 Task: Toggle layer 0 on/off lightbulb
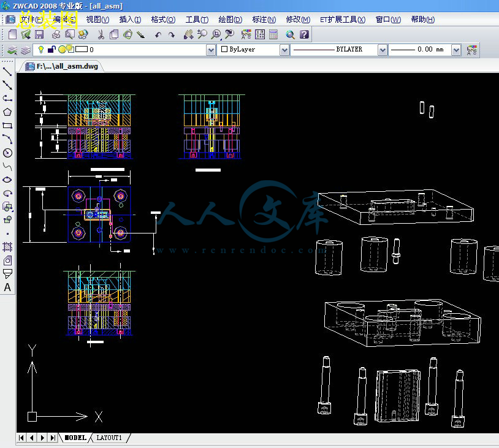(x=40, y=49)
